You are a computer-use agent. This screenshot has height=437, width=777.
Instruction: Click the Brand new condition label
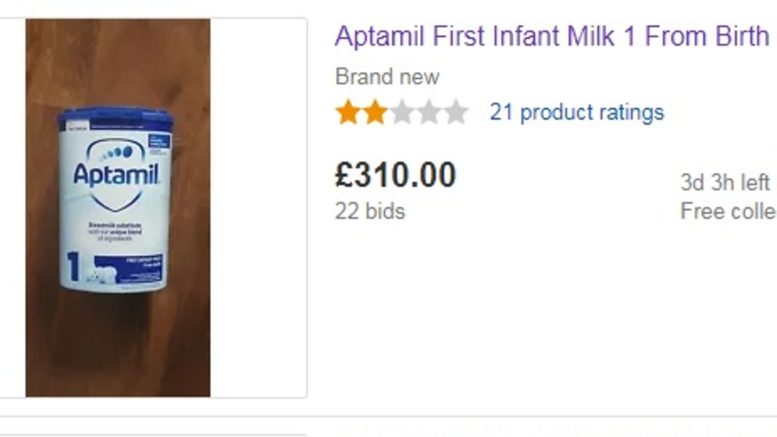click(x=387, y=77)
